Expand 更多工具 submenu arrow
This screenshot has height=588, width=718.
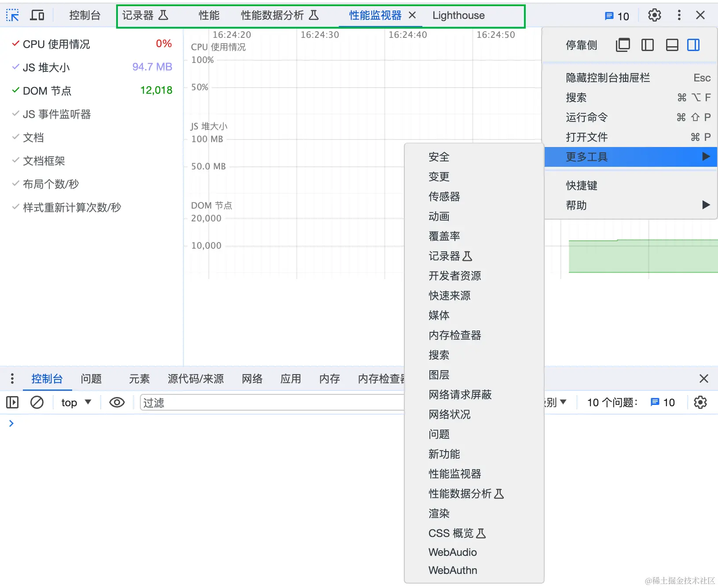(x=706, y=157)
